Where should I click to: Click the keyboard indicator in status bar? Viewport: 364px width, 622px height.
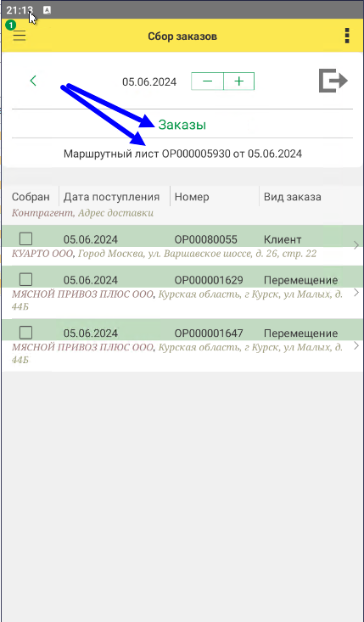47,10
